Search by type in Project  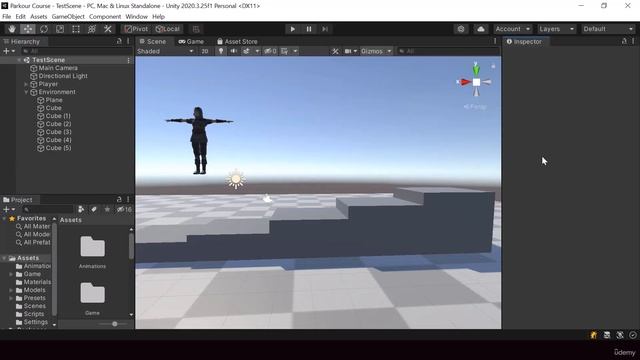(x=81, y=209)
